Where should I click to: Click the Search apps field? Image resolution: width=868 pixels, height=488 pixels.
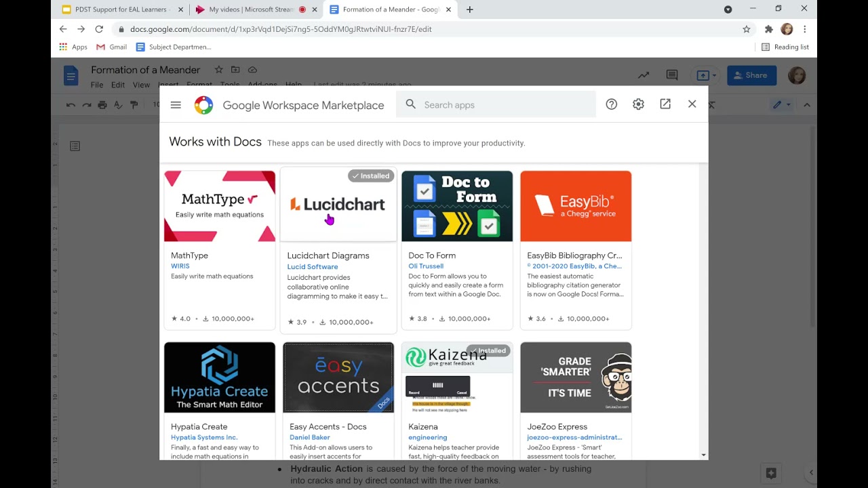tap(496, 104)
